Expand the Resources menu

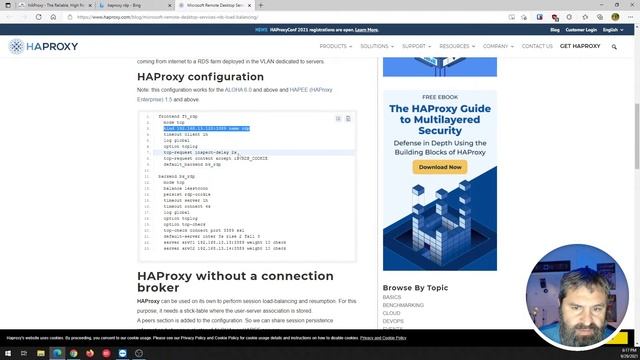pyautogui.click(x=457, y=46)
